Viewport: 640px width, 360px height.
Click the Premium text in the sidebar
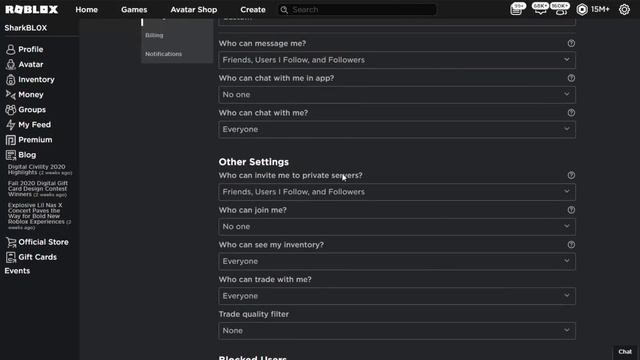click(x=35, y=140)
